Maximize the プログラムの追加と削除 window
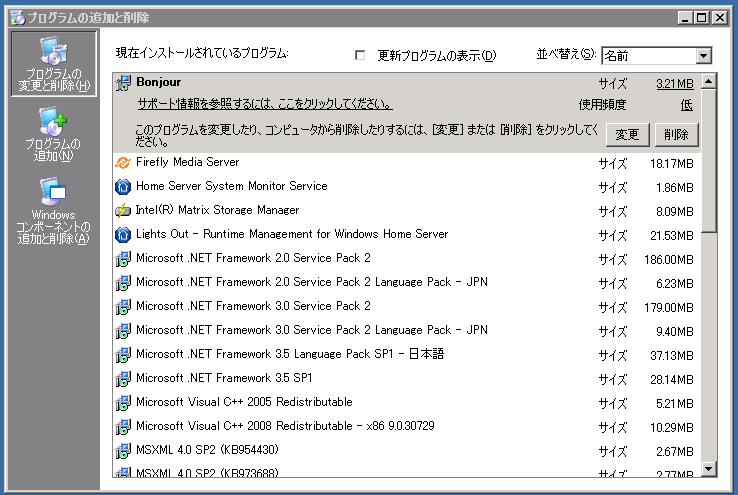738x495 pixels. point(701,18)
